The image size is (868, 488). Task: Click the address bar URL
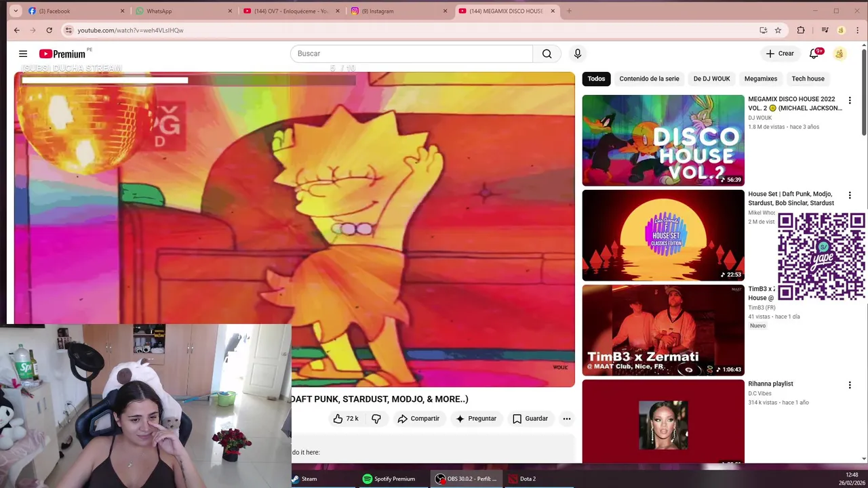tap(130, 30)
